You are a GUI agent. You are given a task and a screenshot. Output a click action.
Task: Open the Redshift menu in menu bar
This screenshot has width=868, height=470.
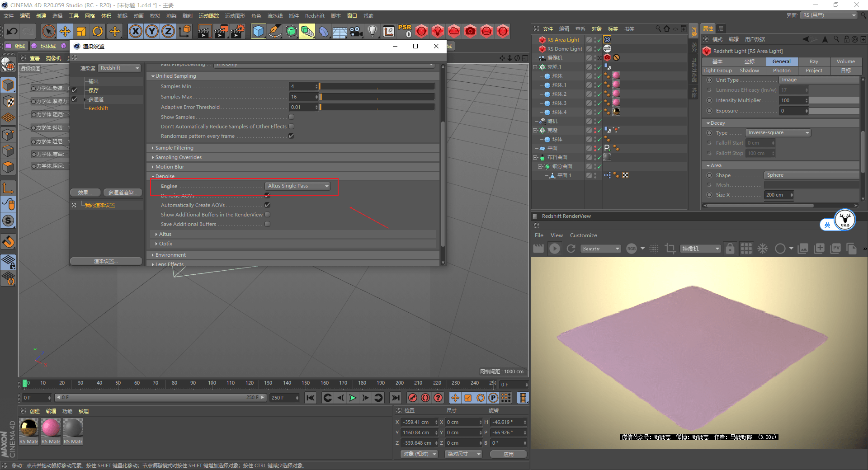(x=315, y=16)
